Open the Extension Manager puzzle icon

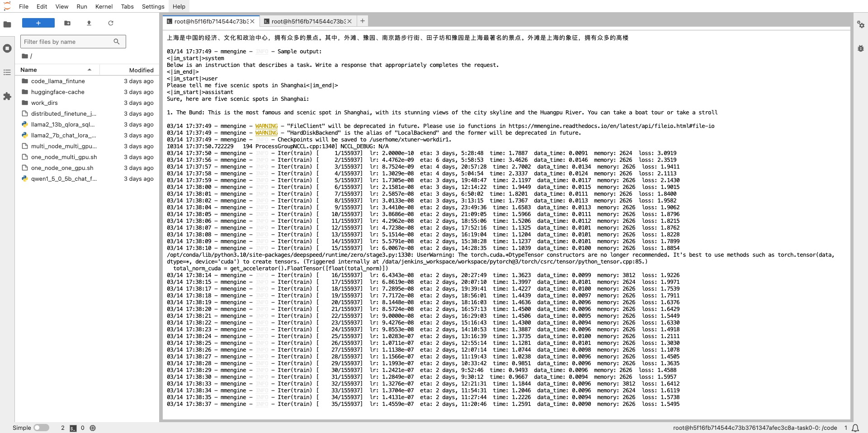pyautogui.click(x=7, y=96)
